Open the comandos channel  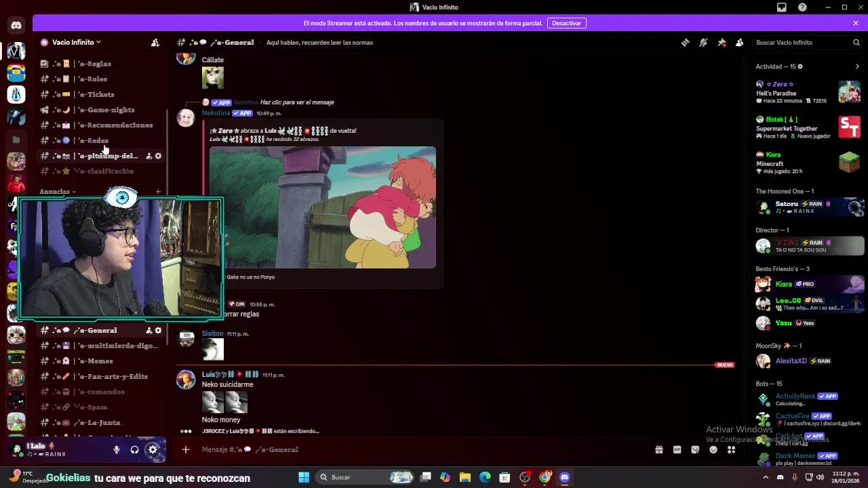[x=100, y=392]
